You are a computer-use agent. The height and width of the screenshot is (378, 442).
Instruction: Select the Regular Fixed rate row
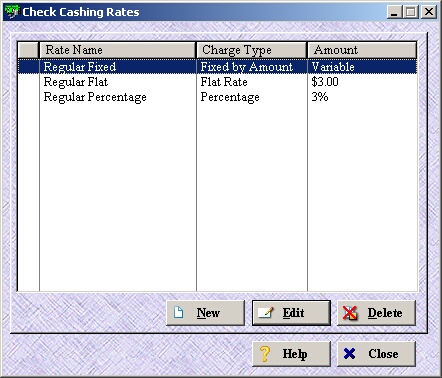217,67
